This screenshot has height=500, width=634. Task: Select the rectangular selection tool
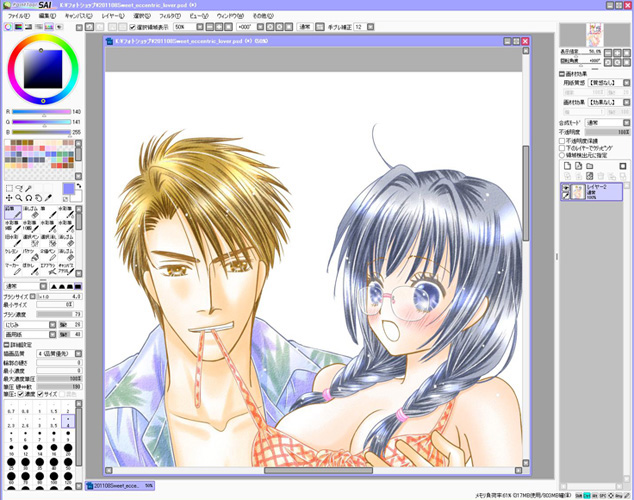pos(9,188)
